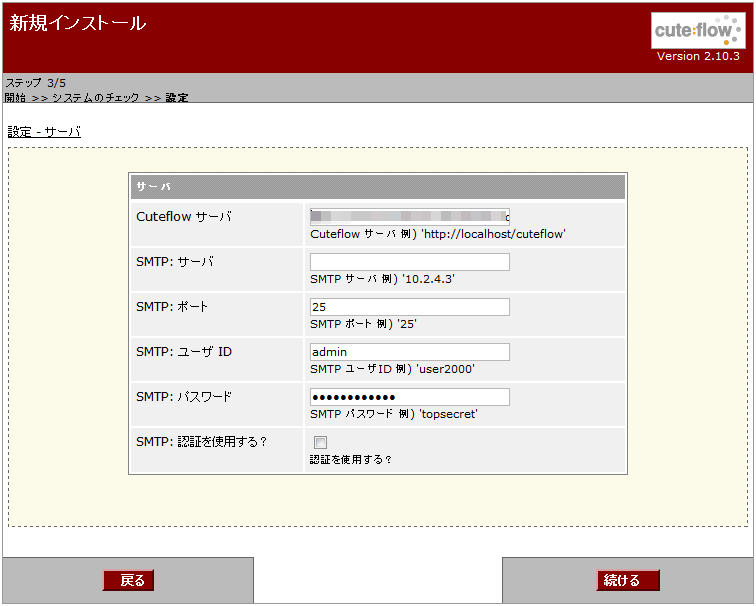This screenshot has width=756, height=606.
Task: Click the 'SMTP: パスワード' label
Action: (x=184, y=397)
